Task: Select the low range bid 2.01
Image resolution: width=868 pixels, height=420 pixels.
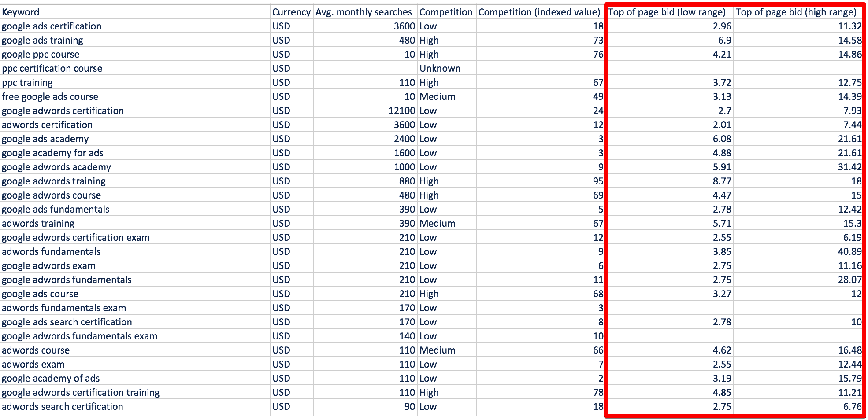Action: coord(670,125)
